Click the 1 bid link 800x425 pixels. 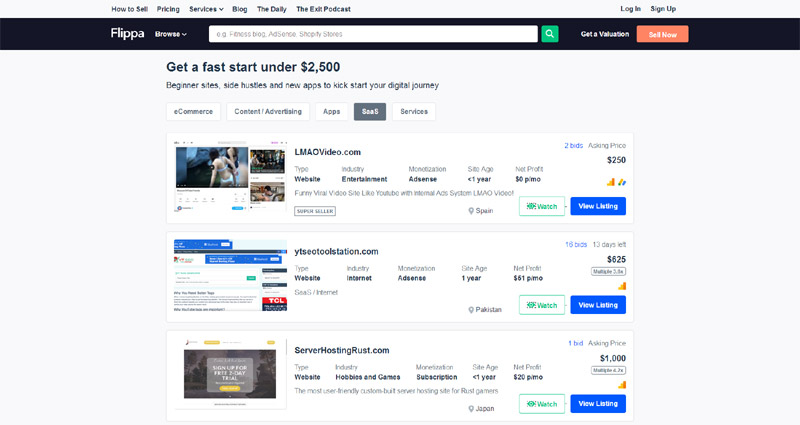pyautogui.click(x=576, y=343)
